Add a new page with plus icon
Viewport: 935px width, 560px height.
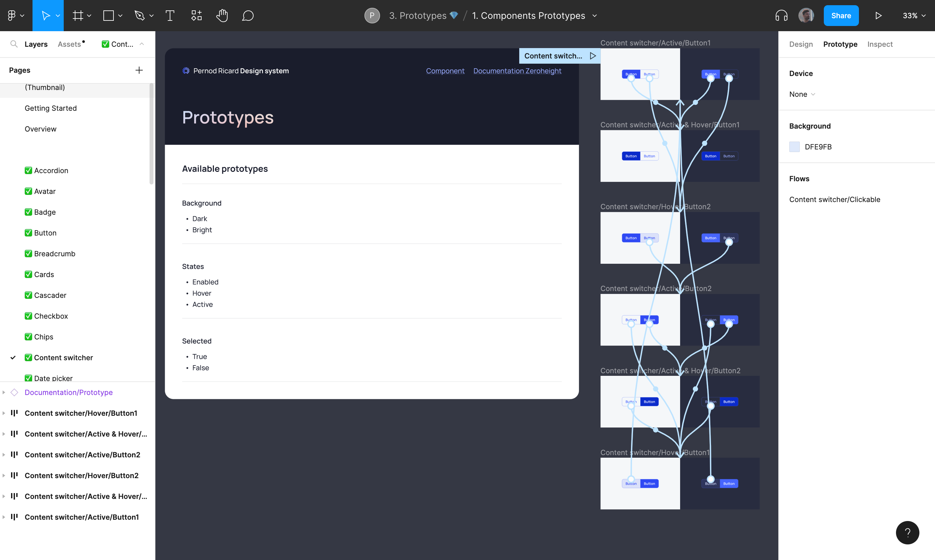pos(139,70)
